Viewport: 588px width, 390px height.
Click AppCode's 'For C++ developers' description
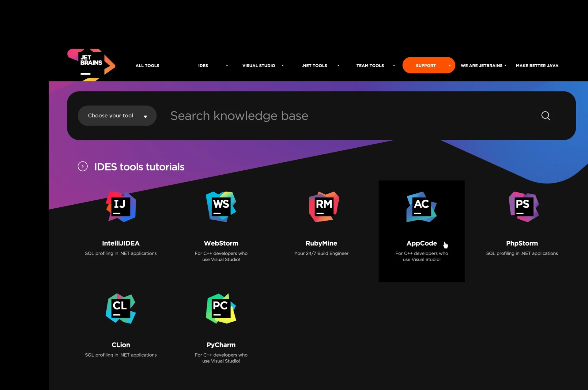pyautogui.click(x=422, y=256)
